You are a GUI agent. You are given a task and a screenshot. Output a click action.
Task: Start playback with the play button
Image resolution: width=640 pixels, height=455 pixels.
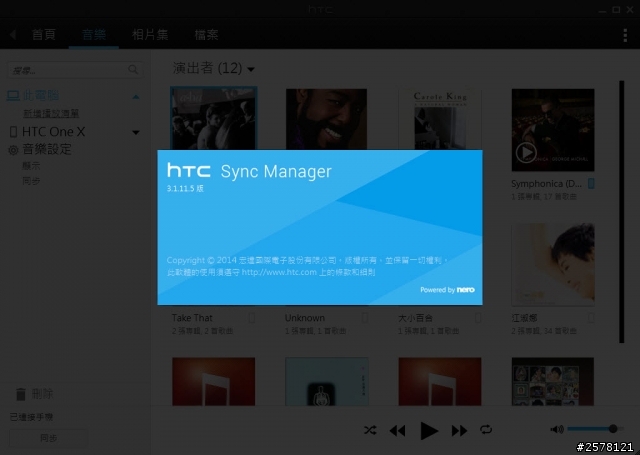pyautogui.click(x=429, y=431)
